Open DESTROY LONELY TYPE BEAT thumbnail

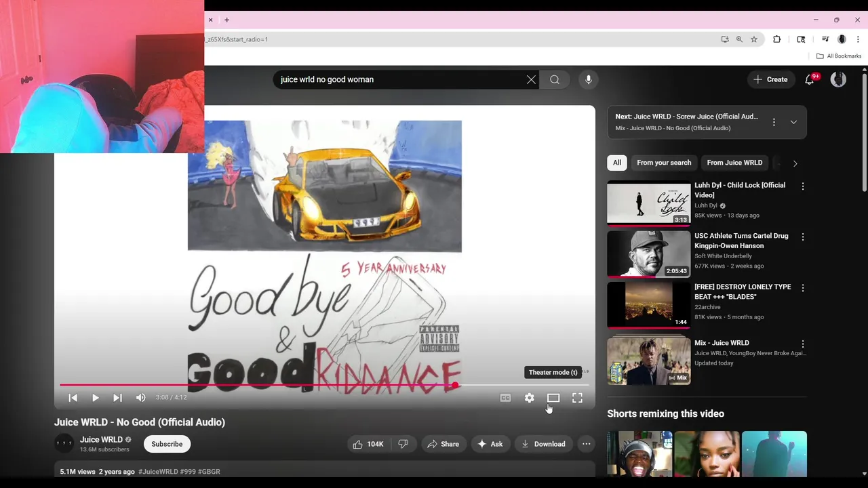(649, 305)
